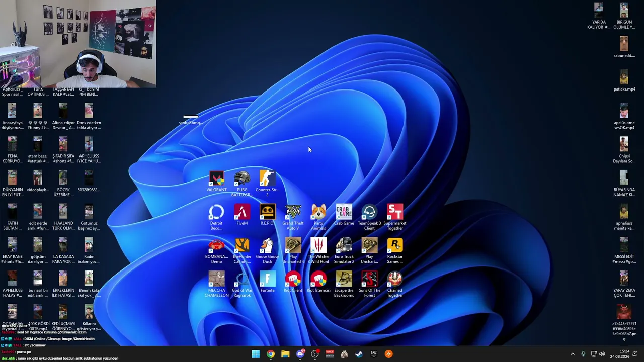This screenshot has height=362, width=644.
Task: Open the notification center bell icon
Action: (635, 354)
